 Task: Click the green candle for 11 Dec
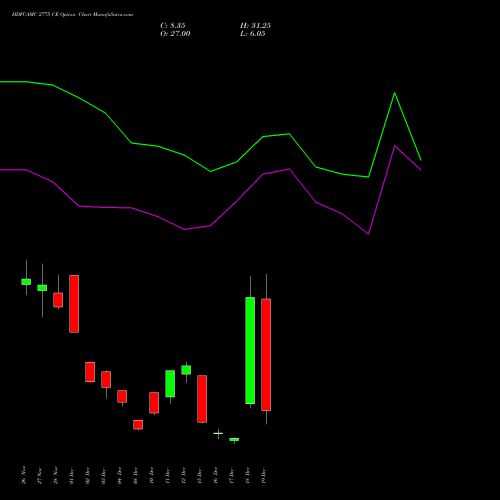click(x=170, y=384)
